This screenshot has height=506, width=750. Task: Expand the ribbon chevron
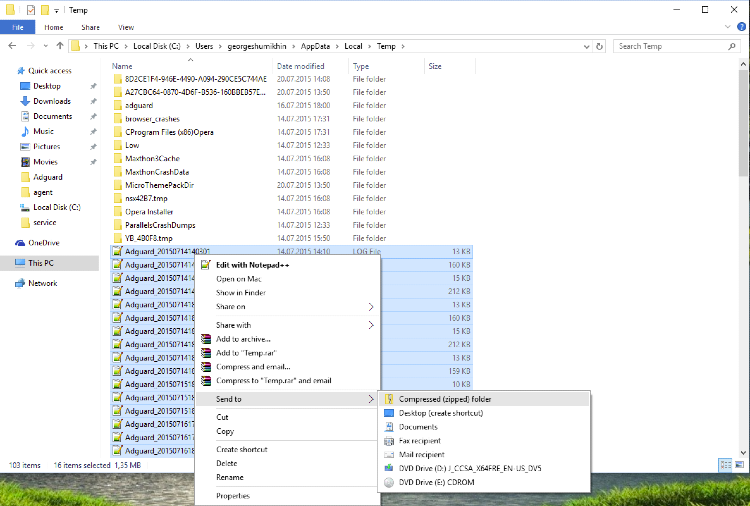(x=728, y=27)
